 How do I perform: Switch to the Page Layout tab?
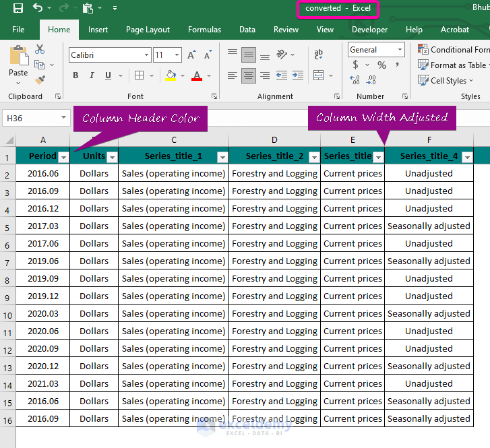[148, 30]
